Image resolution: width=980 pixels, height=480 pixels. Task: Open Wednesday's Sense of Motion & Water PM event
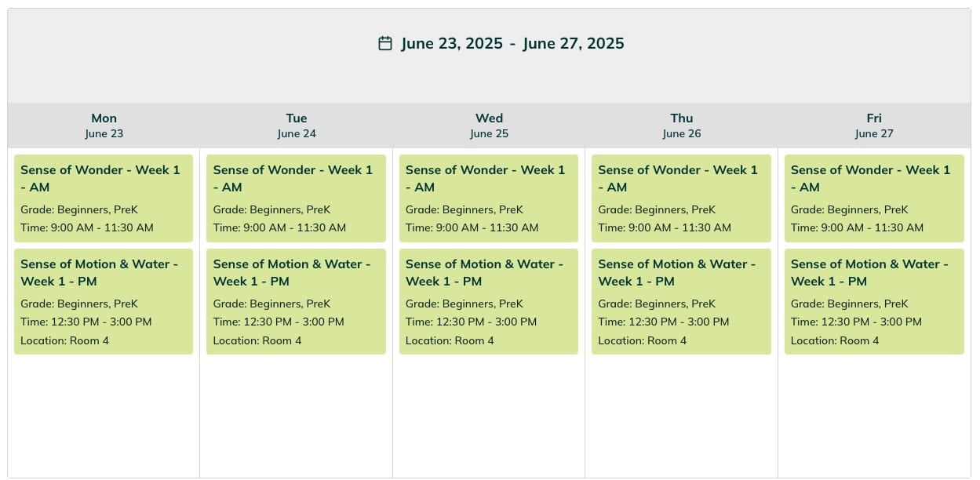[489, 302]
